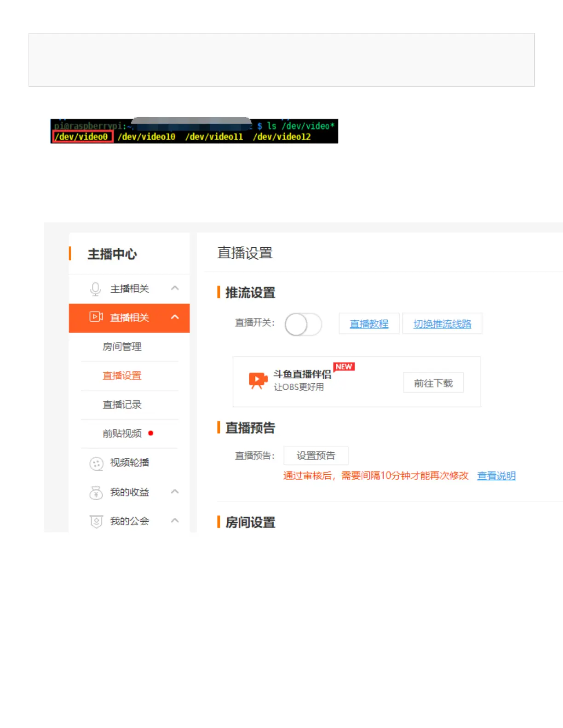Click the shield icon beside 我的公会
563x728 pixels.
tap(96, 522)
